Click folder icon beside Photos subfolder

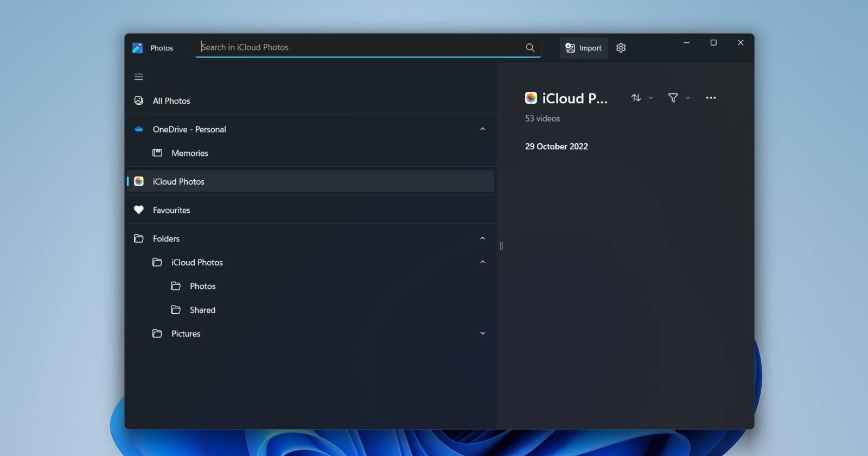(x=176, y=286)
